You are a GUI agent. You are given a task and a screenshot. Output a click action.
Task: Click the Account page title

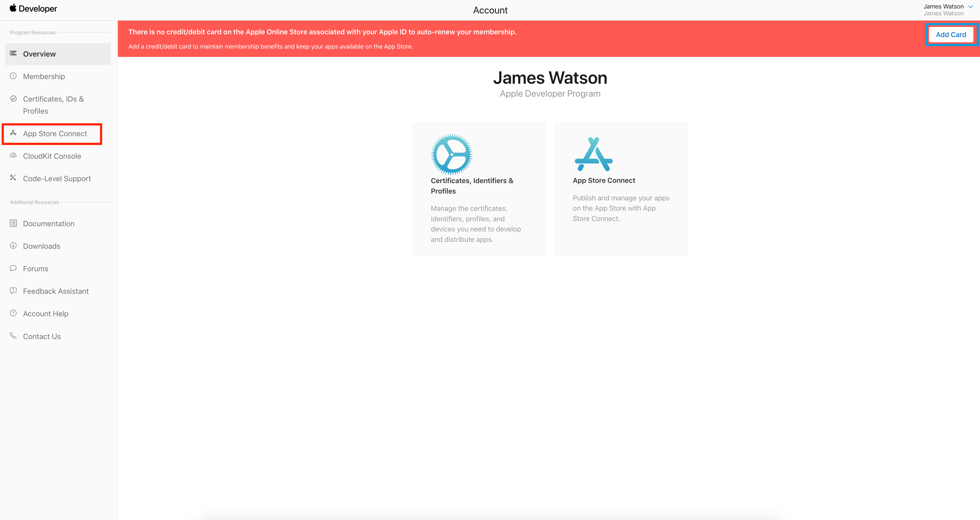490,10
